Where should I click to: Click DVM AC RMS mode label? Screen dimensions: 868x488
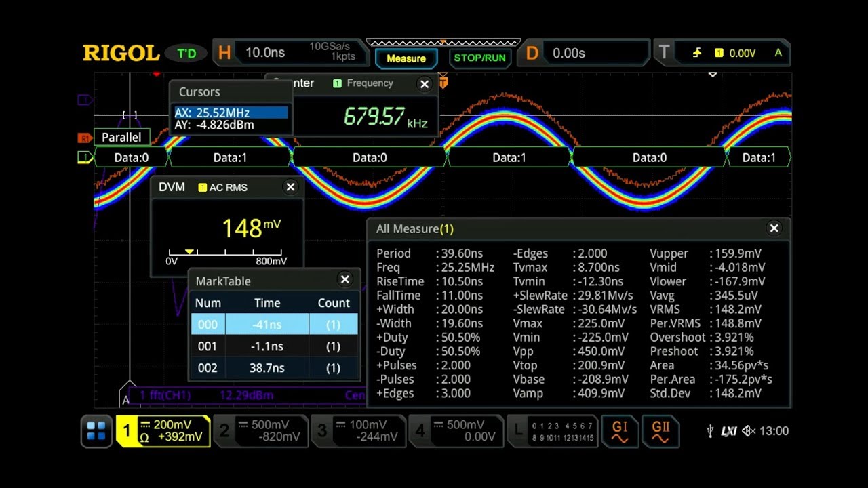[228, 188]
